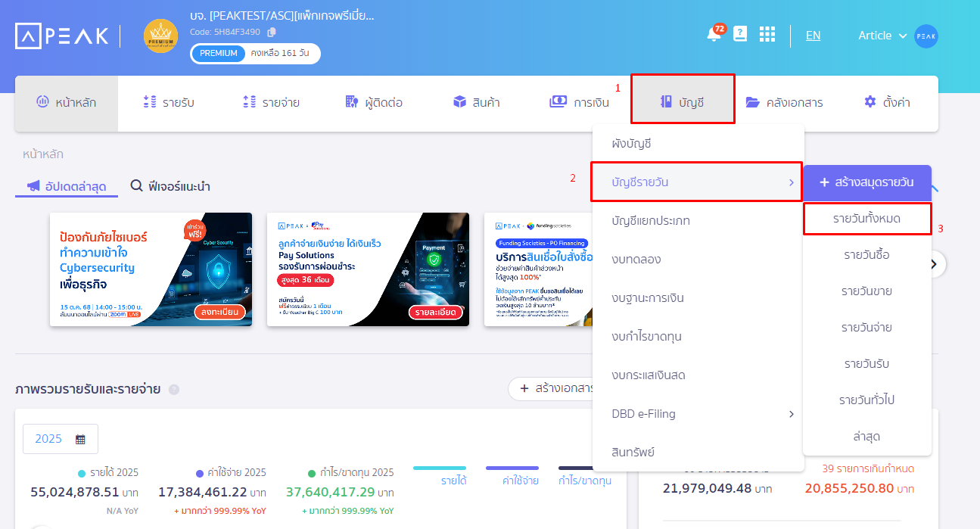Click the help icon beside ภาพรวมรายรับและรายจ่าย
This screenshot has width=980, height=529.
pos(174,389)
